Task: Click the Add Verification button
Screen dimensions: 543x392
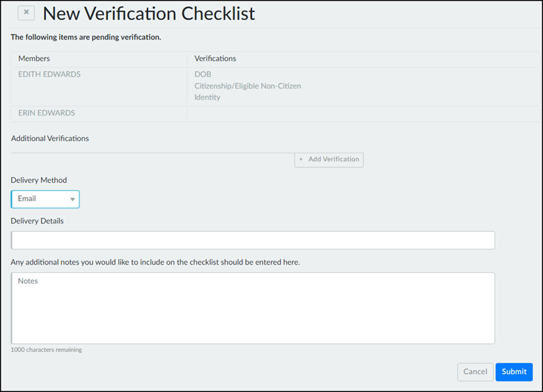Action: (329, 159)
